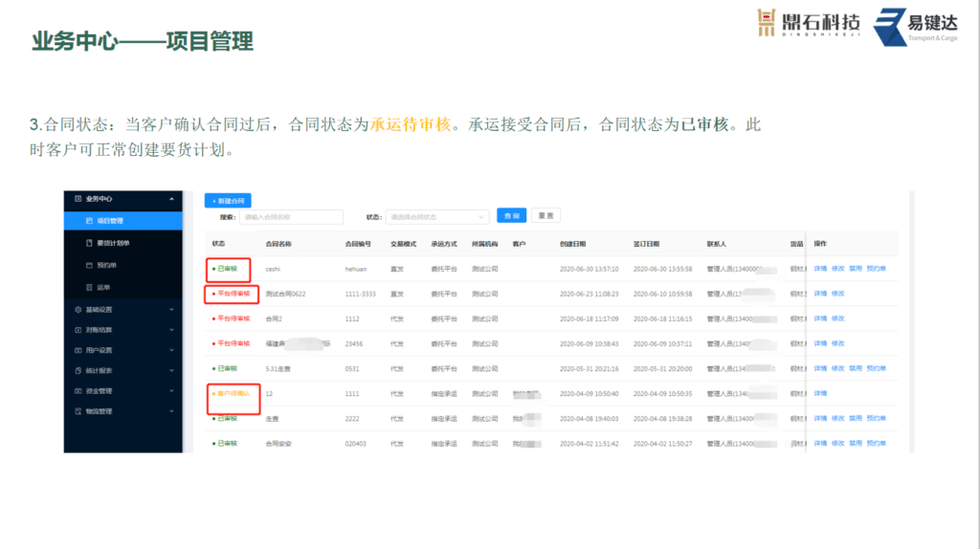This screenshot has width=980, height=549.
Task: Click the 对账结算 icon in sidebar
Action: click(78, 330)
